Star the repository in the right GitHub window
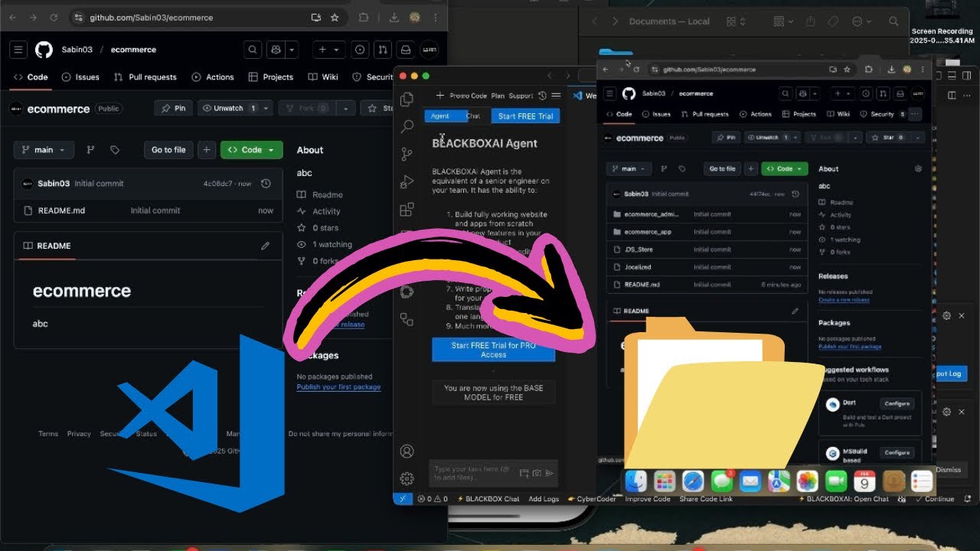Viewport: 980px width, 551px height. [x=888, y=138]
